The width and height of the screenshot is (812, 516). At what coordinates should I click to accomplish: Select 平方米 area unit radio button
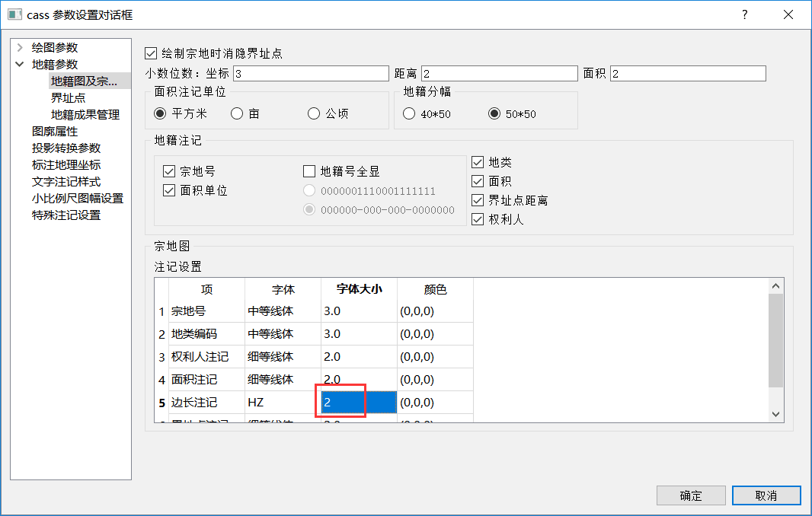(160, 113)
